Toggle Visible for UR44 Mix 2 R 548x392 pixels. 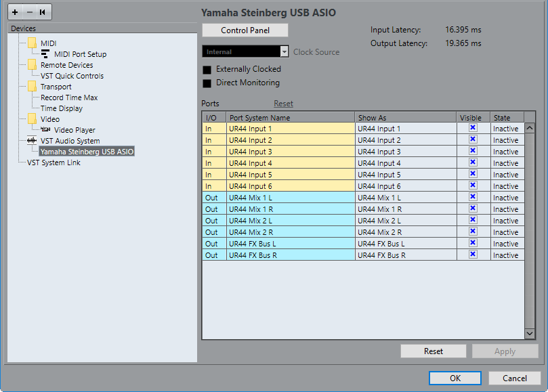coord(473,232)
